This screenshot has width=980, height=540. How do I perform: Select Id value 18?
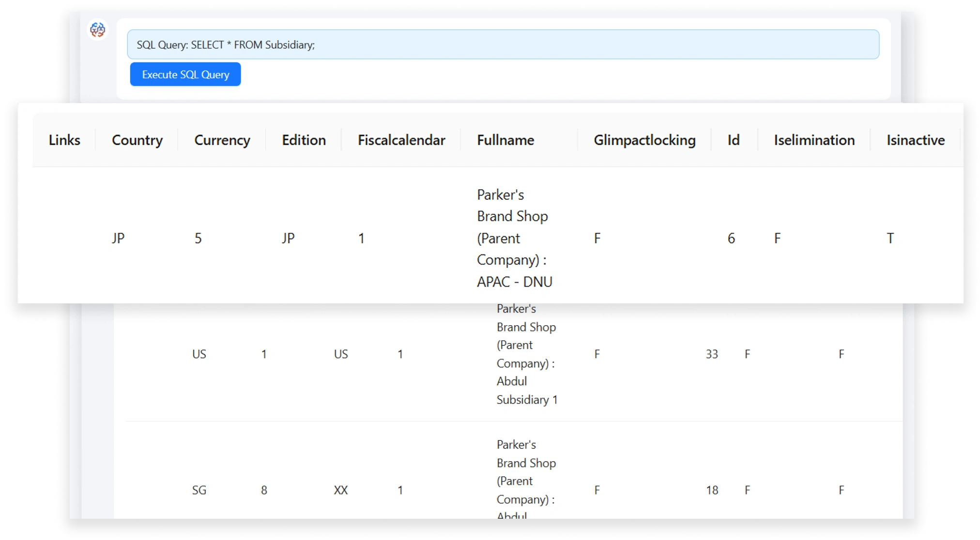point(712,490)
